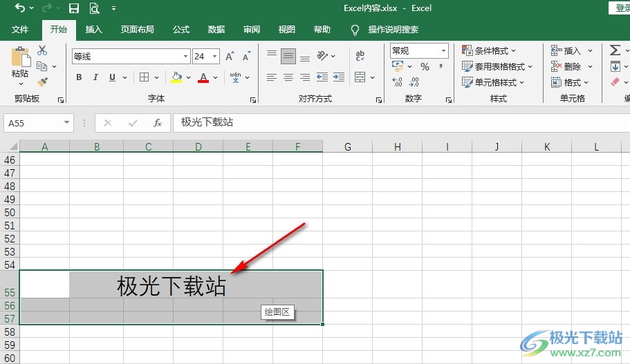The height and width of the screenshot is (364, 630).
Task: Click the Insert Function fx icon
Action: tap(158, 123)
